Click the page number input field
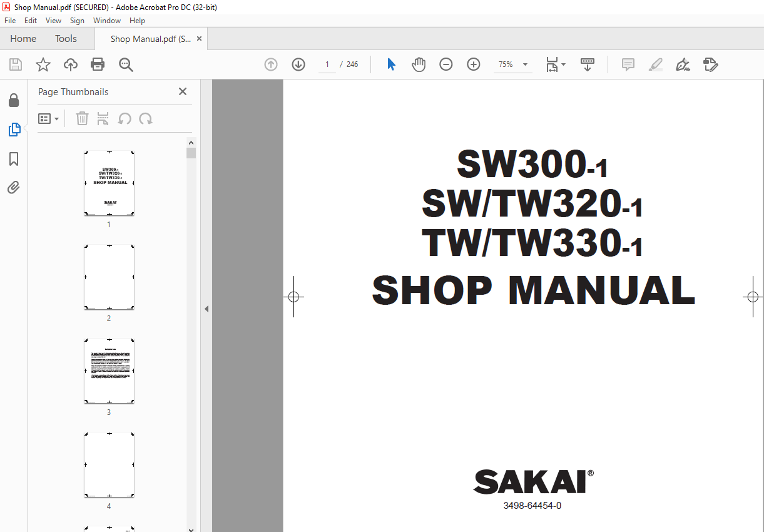Image resolution: width=764 pixels, height=532 pixels. (327, 64)
